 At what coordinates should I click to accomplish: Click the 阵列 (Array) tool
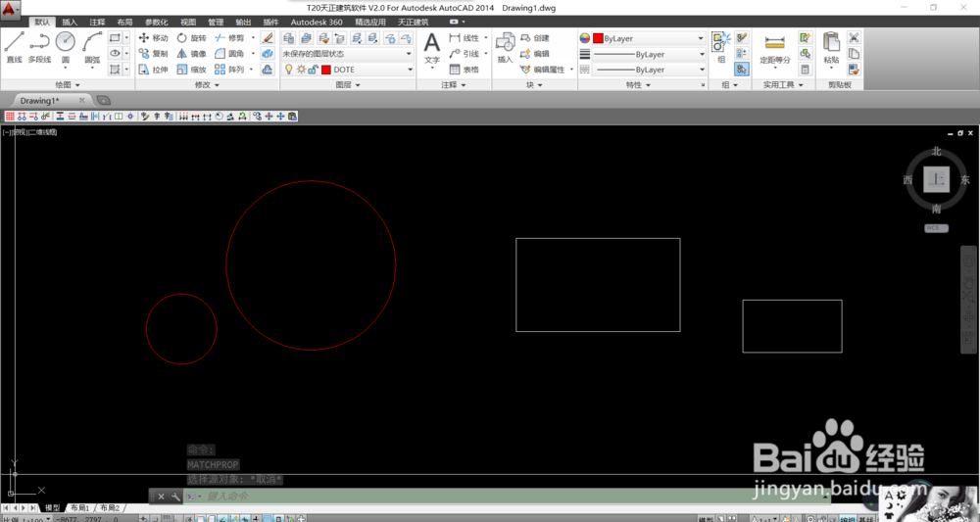229,70
